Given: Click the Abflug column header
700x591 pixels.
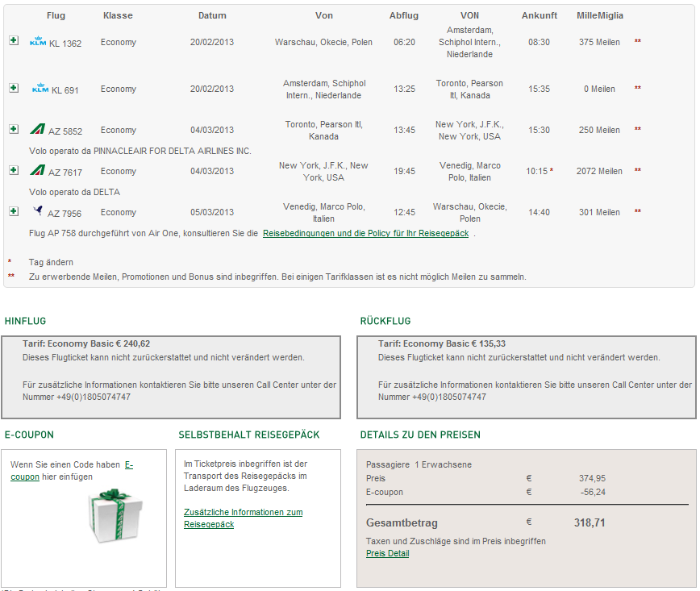Looking at the screenshot, I should [404, 15].
